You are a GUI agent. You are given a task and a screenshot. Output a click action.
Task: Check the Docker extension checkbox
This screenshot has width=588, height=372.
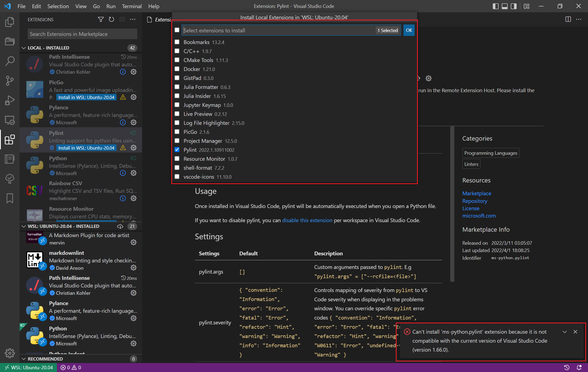pyautogui.click(x=177, y=69)
